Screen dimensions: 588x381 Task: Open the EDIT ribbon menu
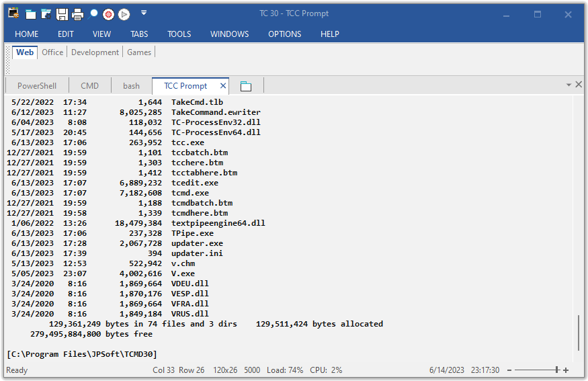click(x=66, y=34)
